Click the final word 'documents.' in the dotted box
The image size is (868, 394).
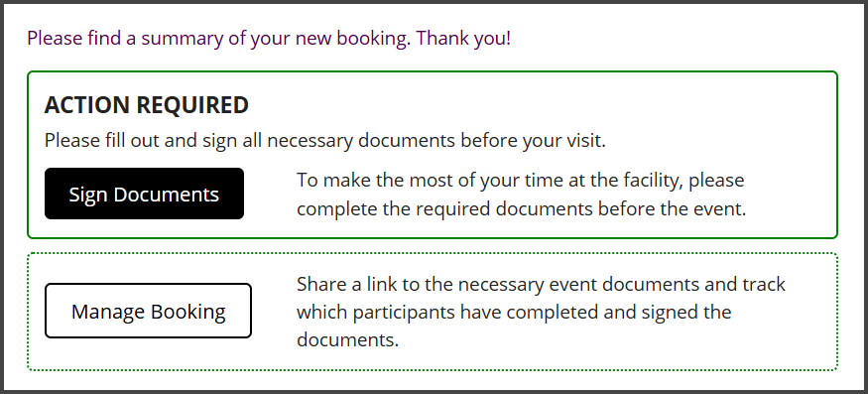pyautogui.click(x=347, y=339)
